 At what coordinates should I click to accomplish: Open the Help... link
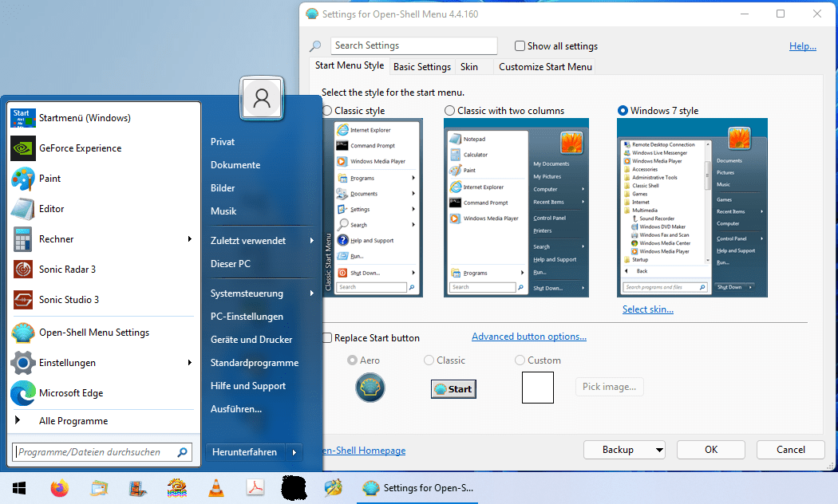(803, 46)
